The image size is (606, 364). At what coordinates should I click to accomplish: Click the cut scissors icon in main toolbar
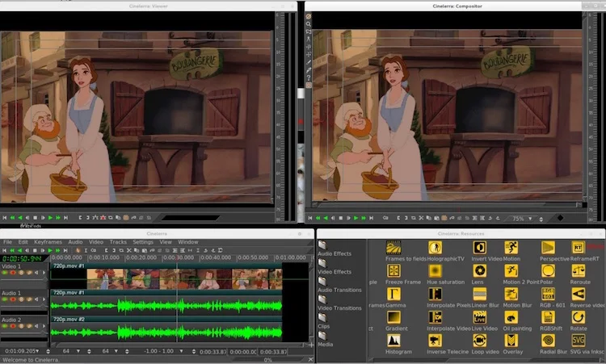tap(129, 250)
